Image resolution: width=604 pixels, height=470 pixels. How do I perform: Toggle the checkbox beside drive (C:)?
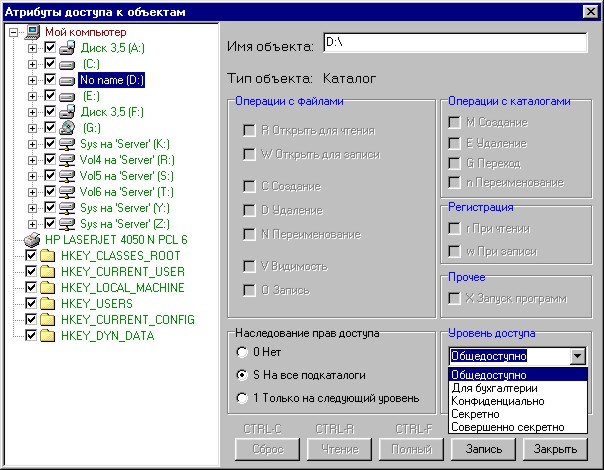pos(50,63)
